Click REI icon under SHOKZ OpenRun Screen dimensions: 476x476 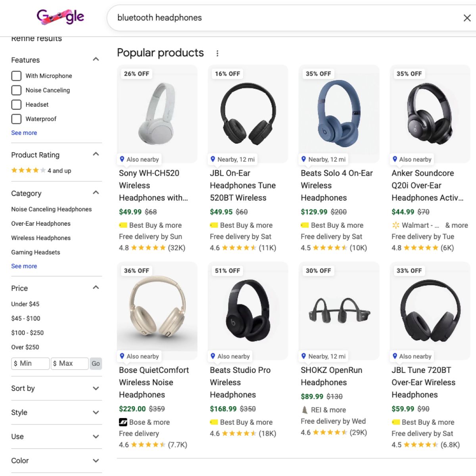click(x=305, y=410)
